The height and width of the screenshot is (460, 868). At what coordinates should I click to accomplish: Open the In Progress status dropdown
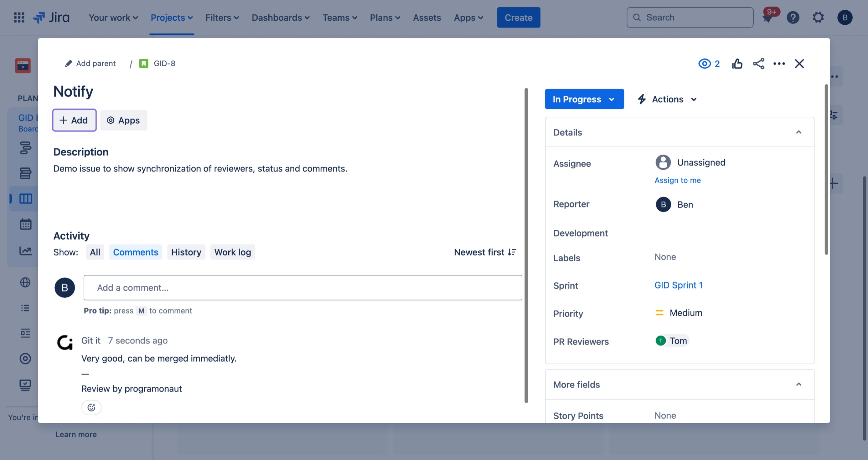pos(584,99)
